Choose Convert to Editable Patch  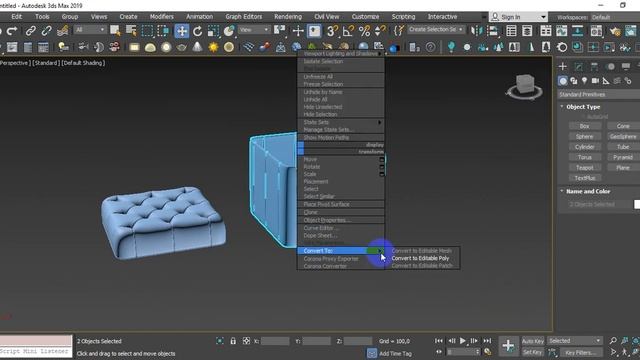[x=422, y=266]
